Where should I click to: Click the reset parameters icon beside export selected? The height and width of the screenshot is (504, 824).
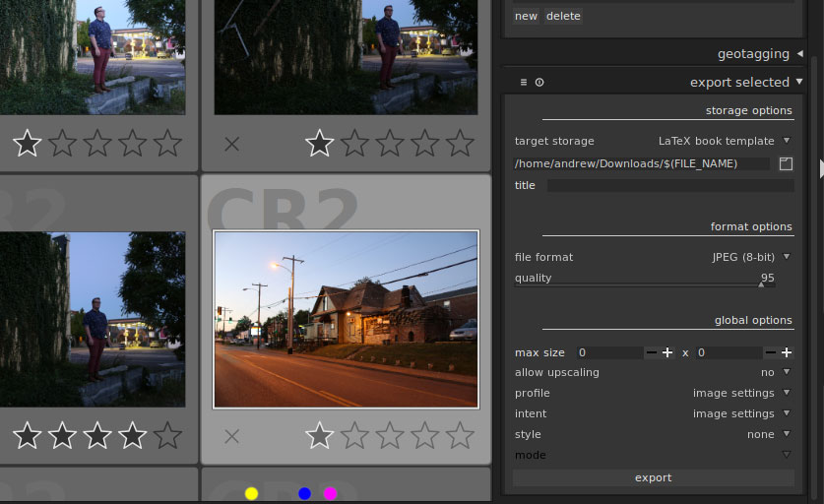click(539, 83)
